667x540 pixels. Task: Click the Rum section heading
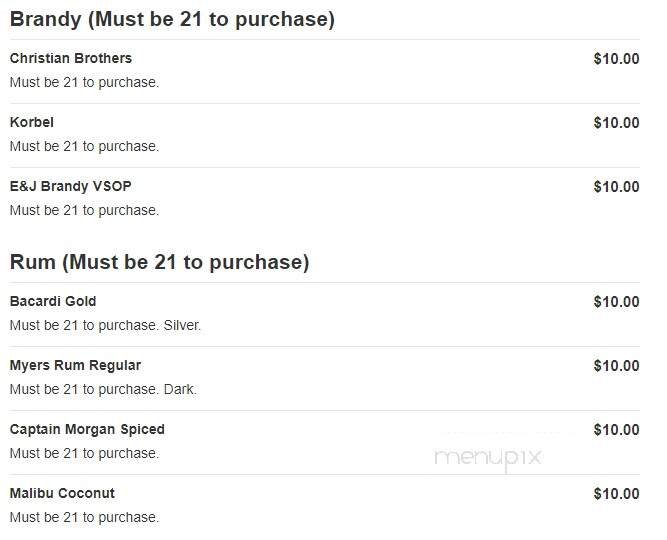tap(159, 262)
